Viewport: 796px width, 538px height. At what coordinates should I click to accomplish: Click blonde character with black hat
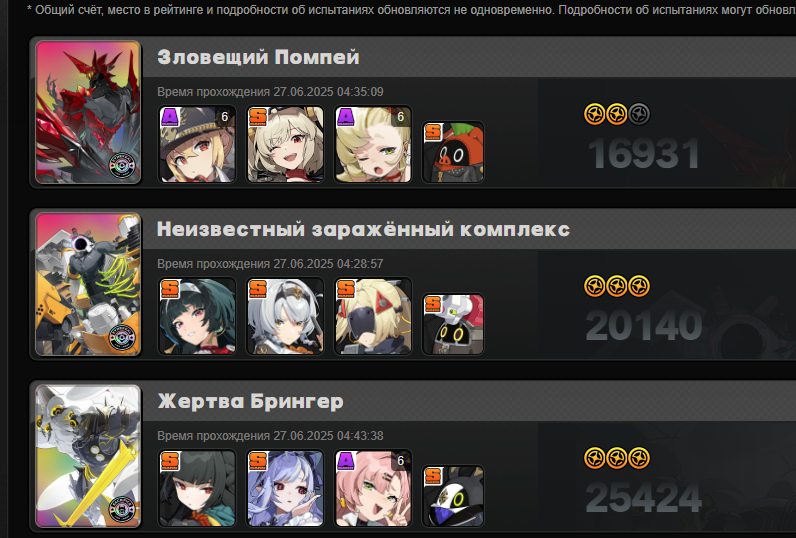pos(197,144)
